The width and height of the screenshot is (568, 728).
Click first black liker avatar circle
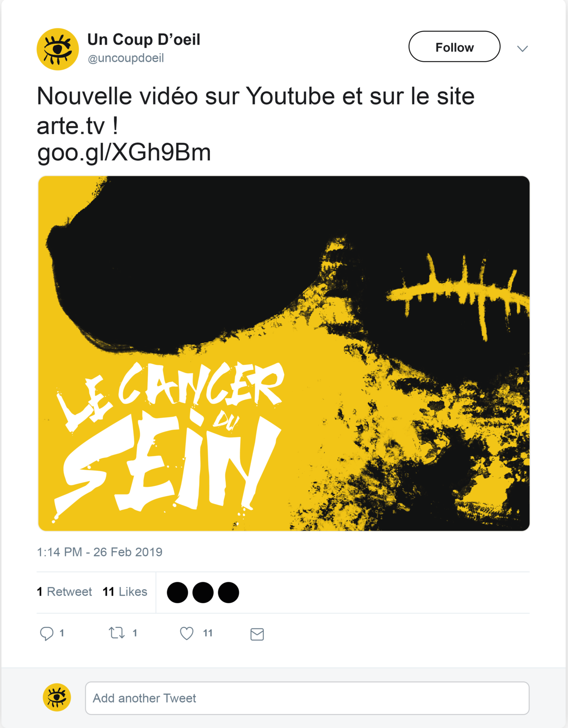pyautogui.click(x=177, y=593)
